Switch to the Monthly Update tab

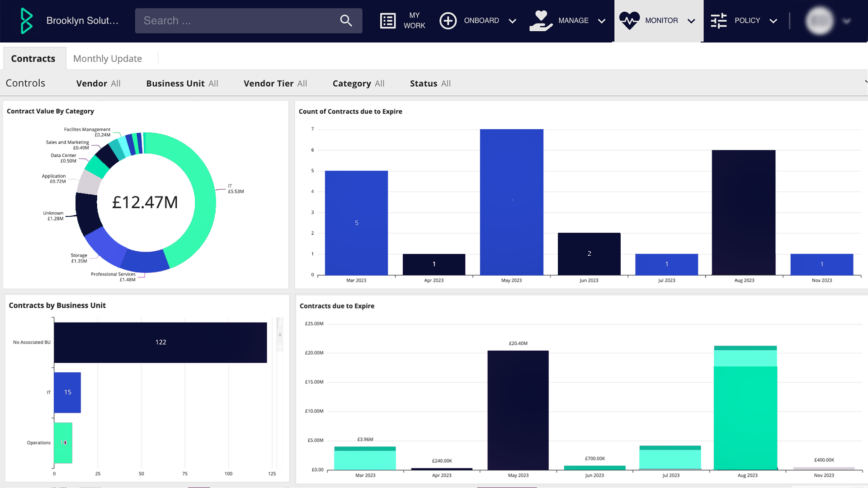[108, 58]
